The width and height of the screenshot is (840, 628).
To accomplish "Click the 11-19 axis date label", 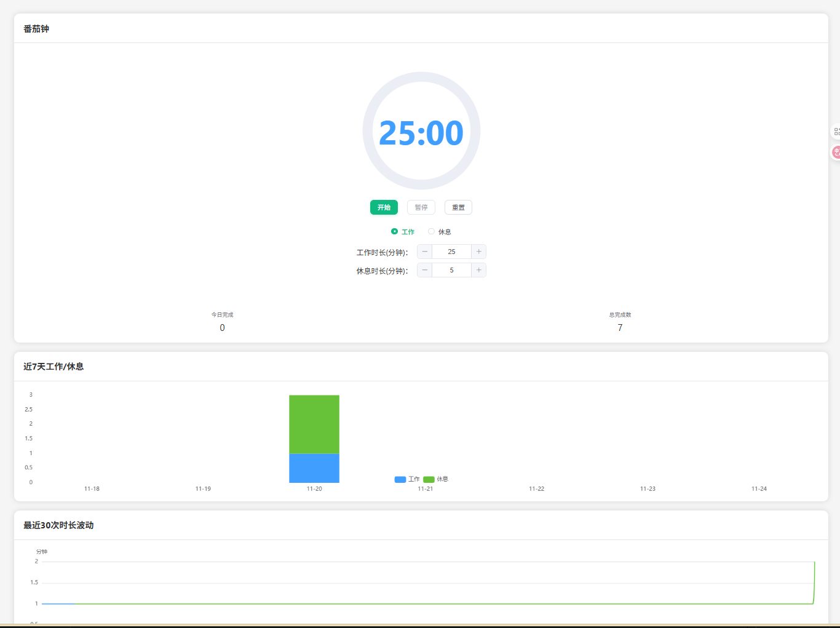I will [x=203, y=489].
